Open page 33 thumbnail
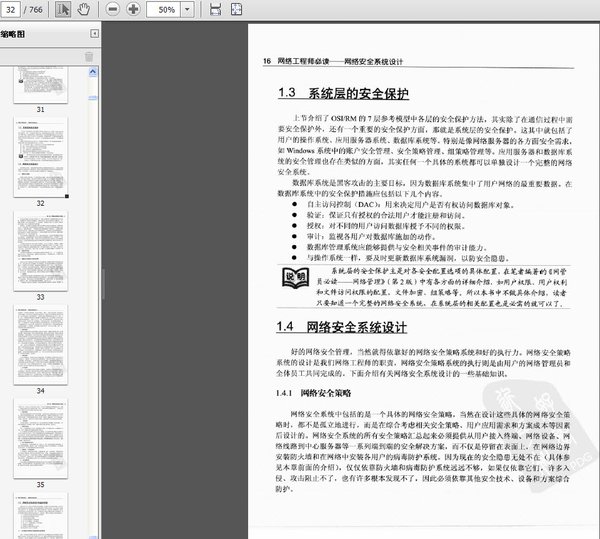The image size is (600, 539). click(41, 251)
